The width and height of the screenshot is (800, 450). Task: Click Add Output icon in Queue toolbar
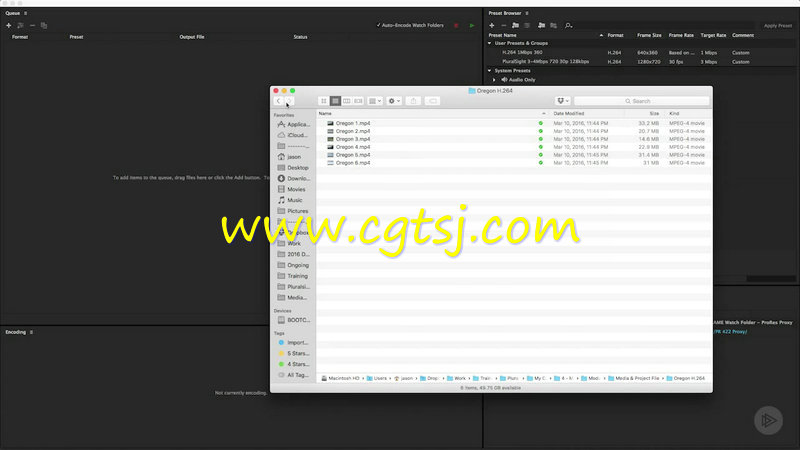tap(20, 25)
